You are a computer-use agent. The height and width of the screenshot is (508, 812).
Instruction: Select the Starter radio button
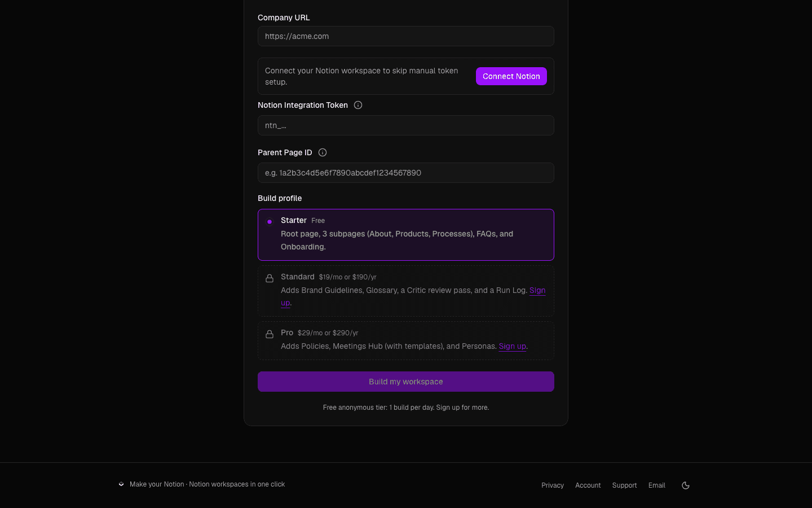(x=270, y=222)
